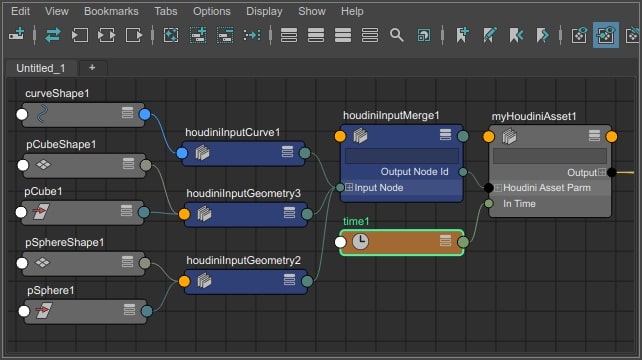Click houdiniInputMerge1 attribute filter field

point(402,156)
